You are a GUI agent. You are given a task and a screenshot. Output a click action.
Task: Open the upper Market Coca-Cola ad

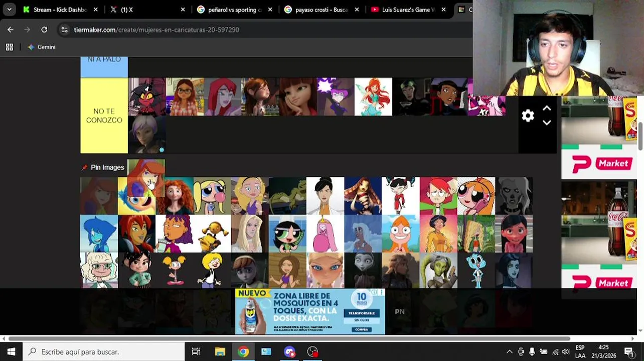tap(599, 137)
